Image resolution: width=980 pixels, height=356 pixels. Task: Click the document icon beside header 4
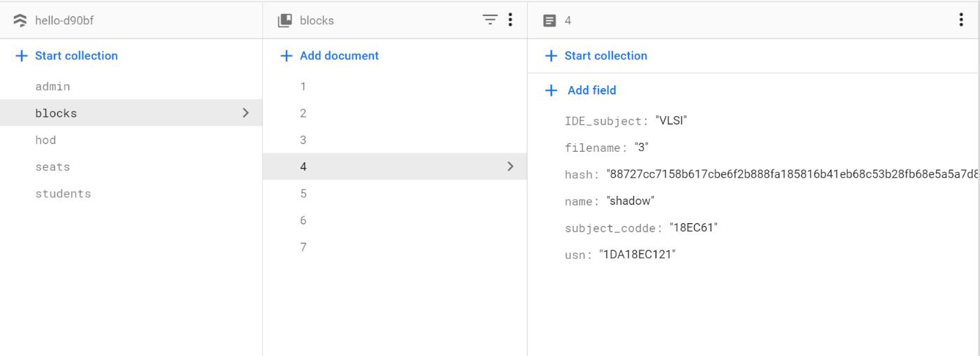click(550, 20)
